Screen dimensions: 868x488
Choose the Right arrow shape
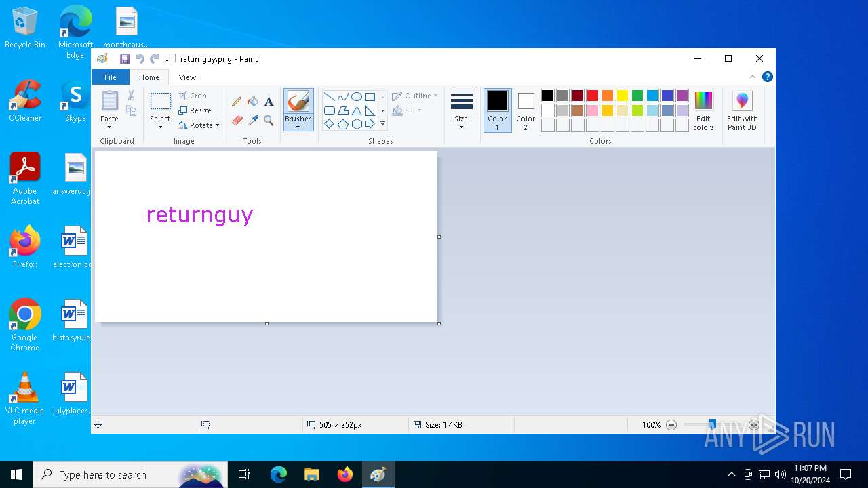point(370,124)
